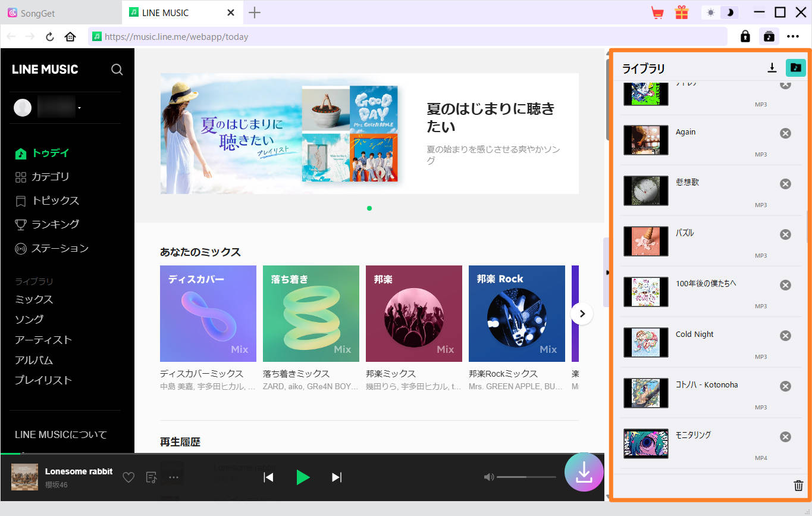Open the 邦楽 Rock mix card
The height and width of the screenshot is (516, 812).
pyautogui.click(x=517, y=314)
